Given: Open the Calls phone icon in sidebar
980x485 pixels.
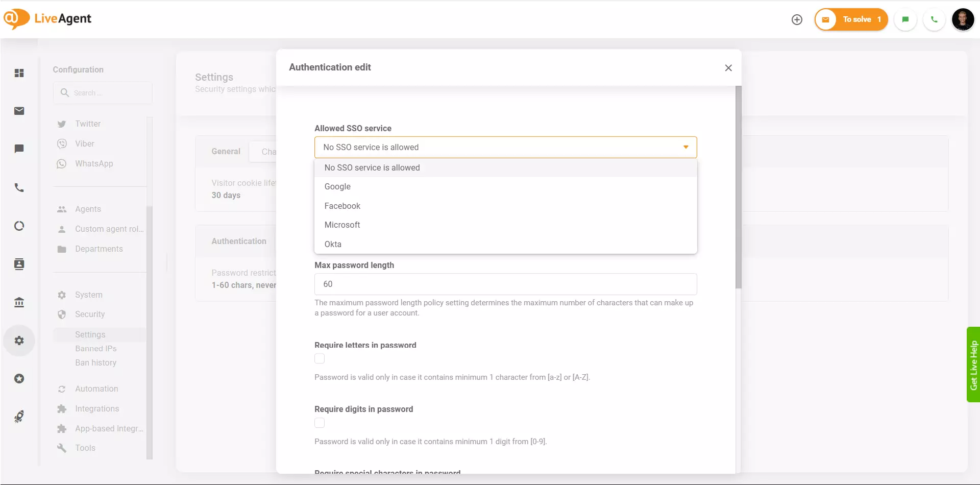Looking at the screenshot, I should point(19,187).
